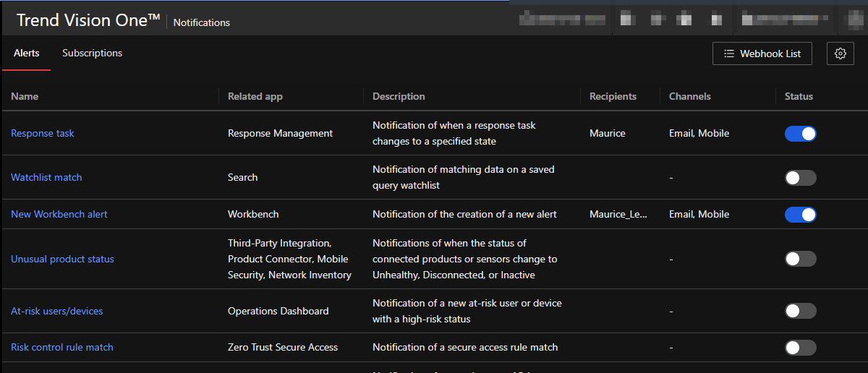Open the At-risk users/devices link
The width and height of the screenshot is (868, 373).
coord(57,312)
